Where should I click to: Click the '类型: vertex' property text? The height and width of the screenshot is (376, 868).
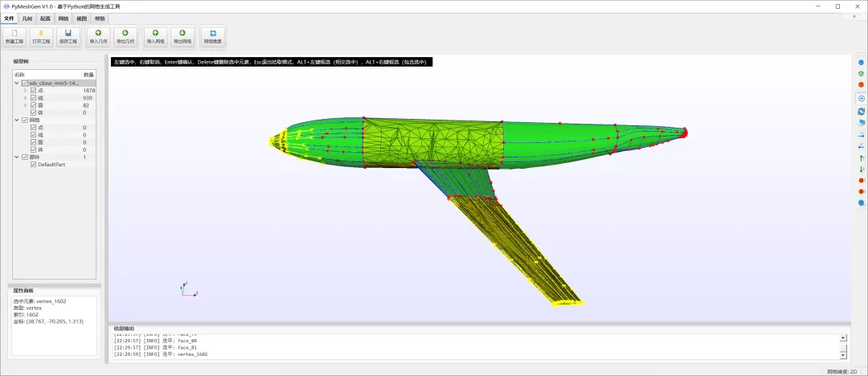pyautogui.click(x=27, y=308)
